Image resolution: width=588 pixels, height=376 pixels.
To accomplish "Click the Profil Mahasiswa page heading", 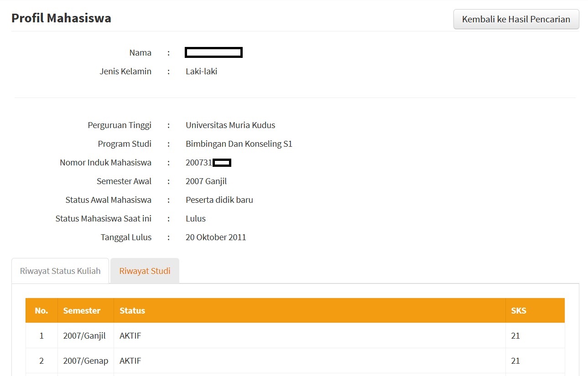I will (61, 18).
